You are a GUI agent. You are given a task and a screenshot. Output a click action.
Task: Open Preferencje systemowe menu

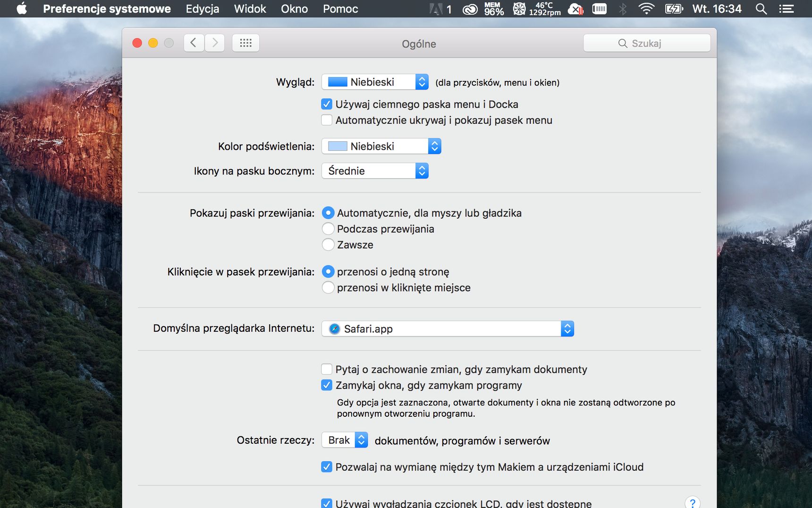tap(107, 9)
